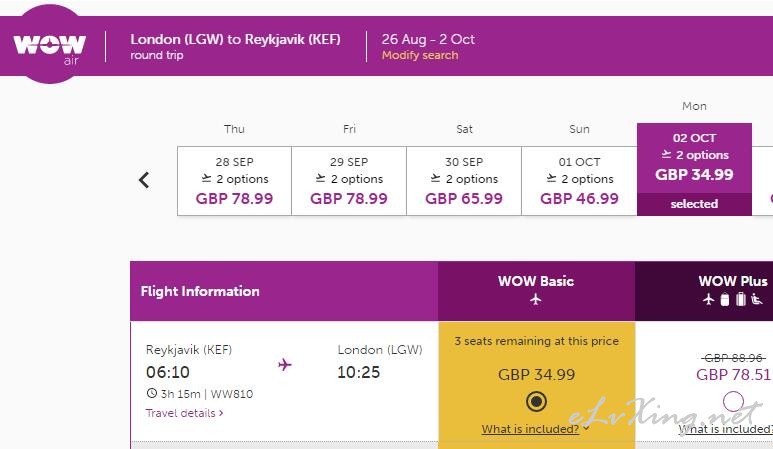Select the GBP 34.99 WOW Basic radio button
The image size is (773, 449).
coord(536,401)
